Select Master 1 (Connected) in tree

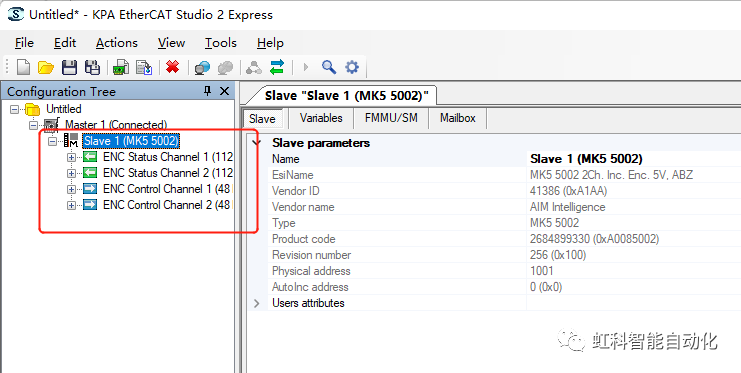[116, 125]
